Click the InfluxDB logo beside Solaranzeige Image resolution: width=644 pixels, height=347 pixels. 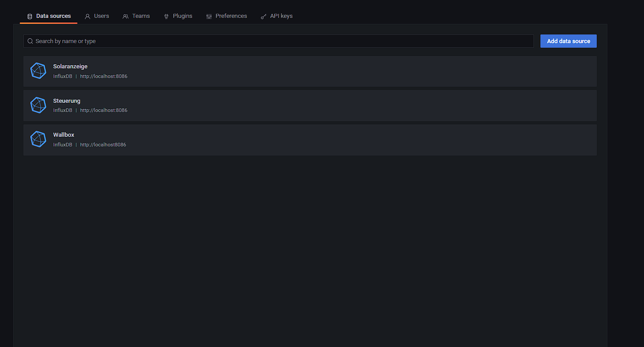38,71
